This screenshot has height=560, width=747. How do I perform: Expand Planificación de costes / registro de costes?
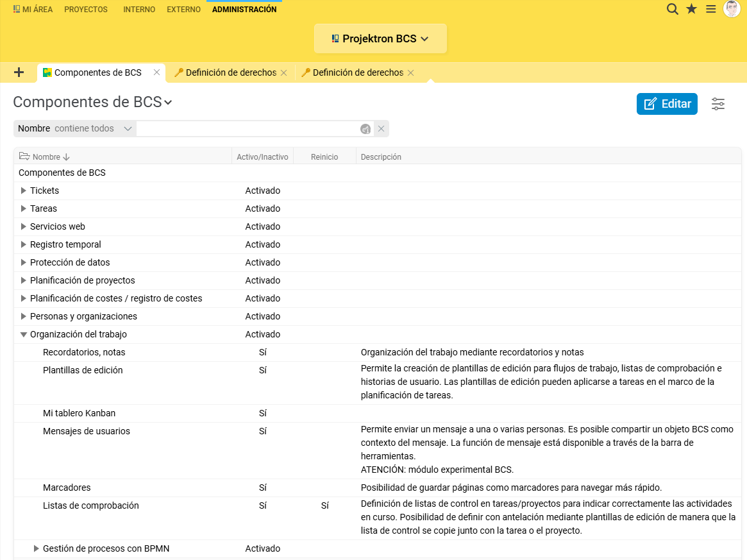pyautogui.click(x=23, y=298)
